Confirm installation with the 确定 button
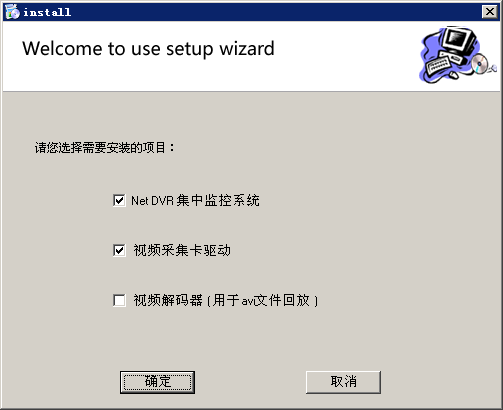The width and height of the screenshot is (503, 410). click(157, 382)
